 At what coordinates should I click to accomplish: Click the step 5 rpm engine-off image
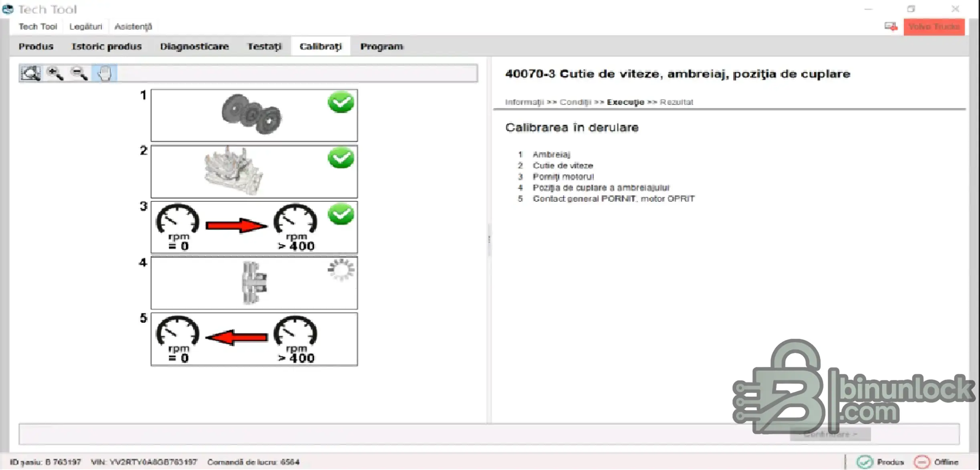[x=254, y=339]
